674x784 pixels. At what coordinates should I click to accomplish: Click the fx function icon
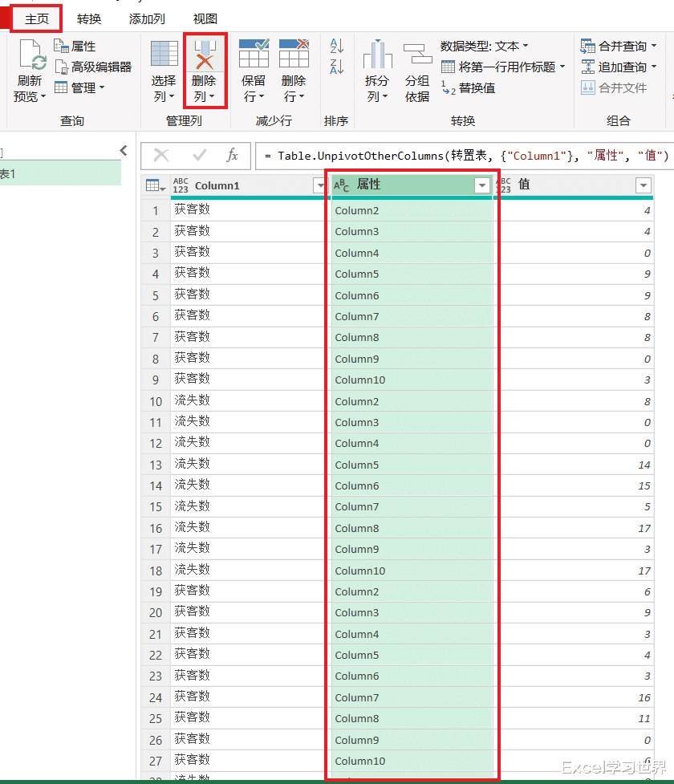[x=232, y=156]
